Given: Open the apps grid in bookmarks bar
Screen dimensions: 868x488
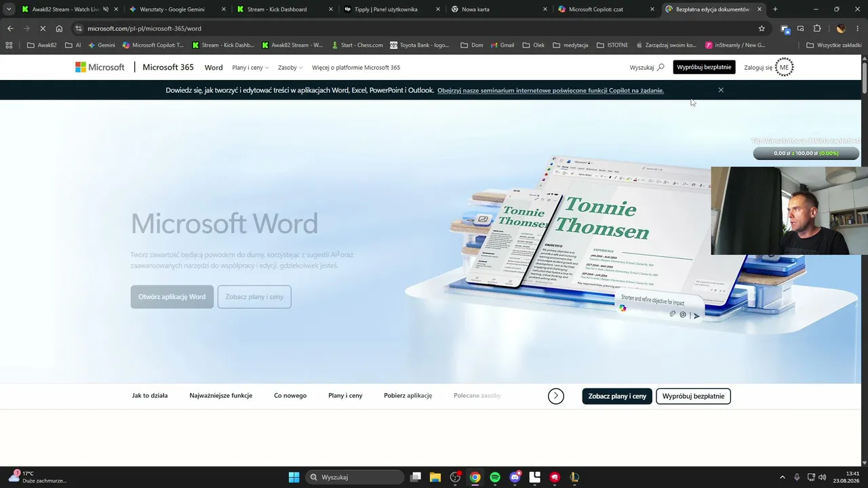Looking at the screenshot, I should [9, 45].
